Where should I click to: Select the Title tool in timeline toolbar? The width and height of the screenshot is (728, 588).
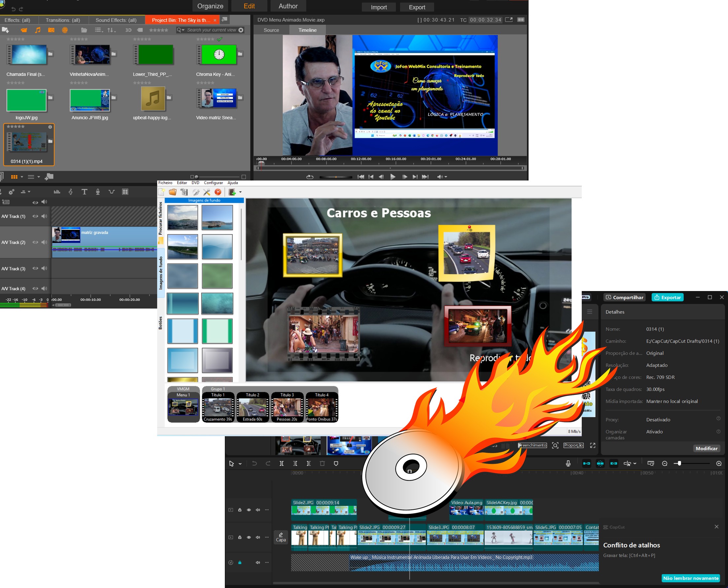pos(85,192)
